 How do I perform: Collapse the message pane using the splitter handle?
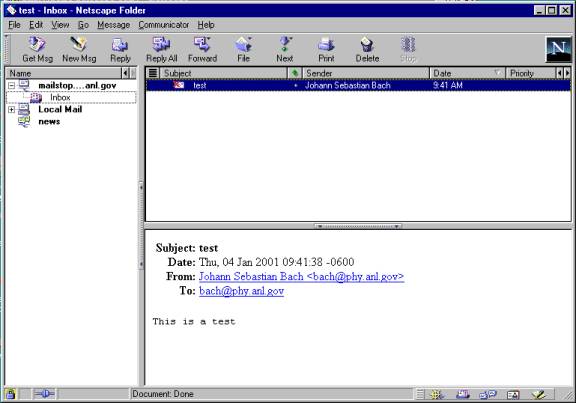tap(358, 226)
